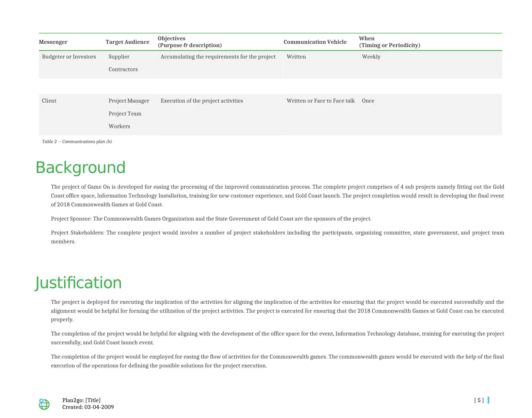This screenshot has height=418, width=532.
Task: Click the Written cell in Budgeter row
Action: [296, 57]
